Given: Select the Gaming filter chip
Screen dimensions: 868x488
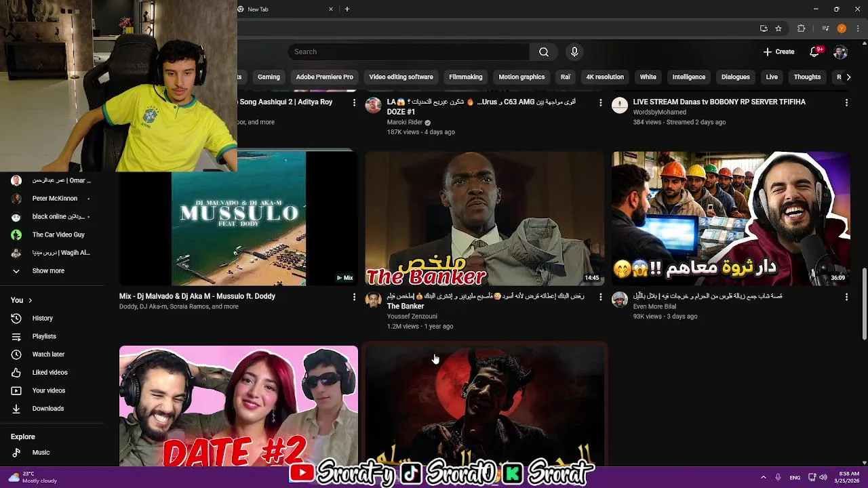Looking at the screenshot, I should point(269,77).
